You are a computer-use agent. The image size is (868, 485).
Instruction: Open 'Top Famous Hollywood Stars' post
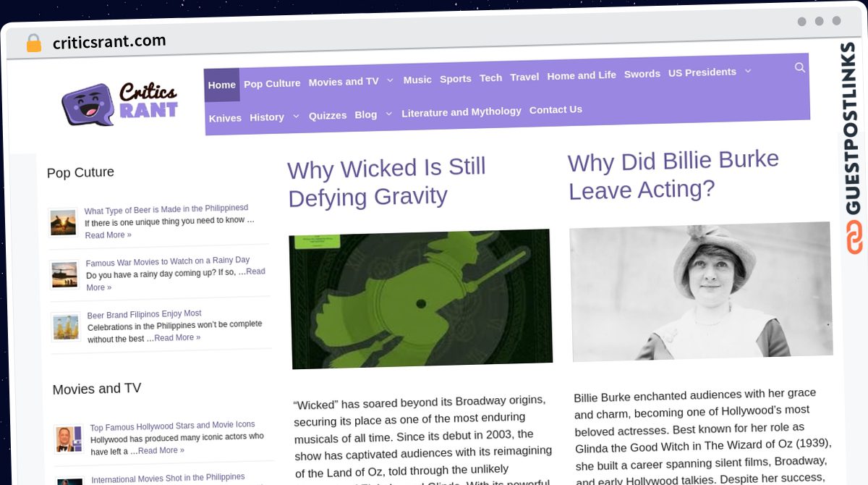point(173,425)
